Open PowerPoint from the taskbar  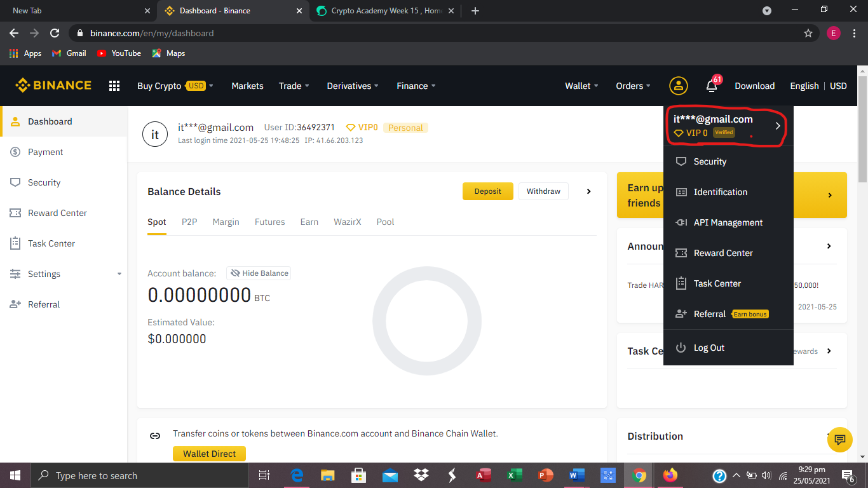tap(545, 475)
